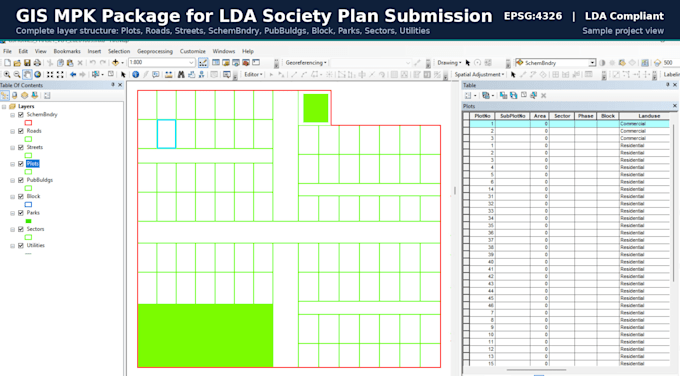The width and height of the screenshot is (680, 376).
Task: Click the SubPlotNo column header
Action: [x=513, y=116]
